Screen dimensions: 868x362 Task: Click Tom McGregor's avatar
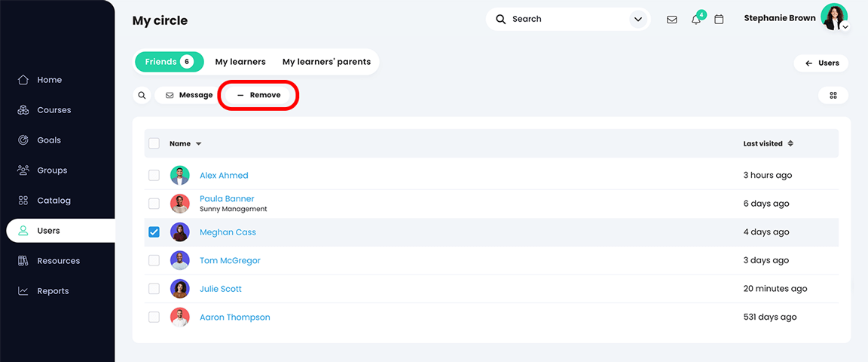tap(180, 260)
